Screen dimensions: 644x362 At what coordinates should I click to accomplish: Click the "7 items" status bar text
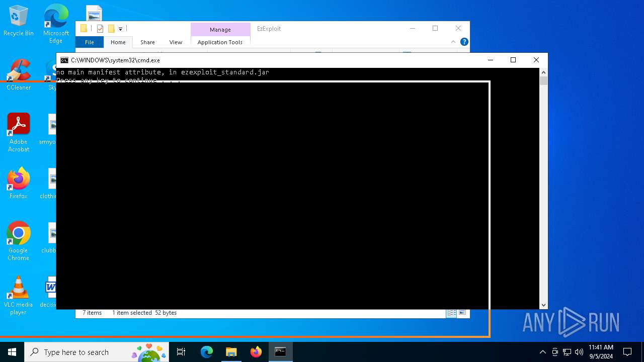[x=92, y=313]
